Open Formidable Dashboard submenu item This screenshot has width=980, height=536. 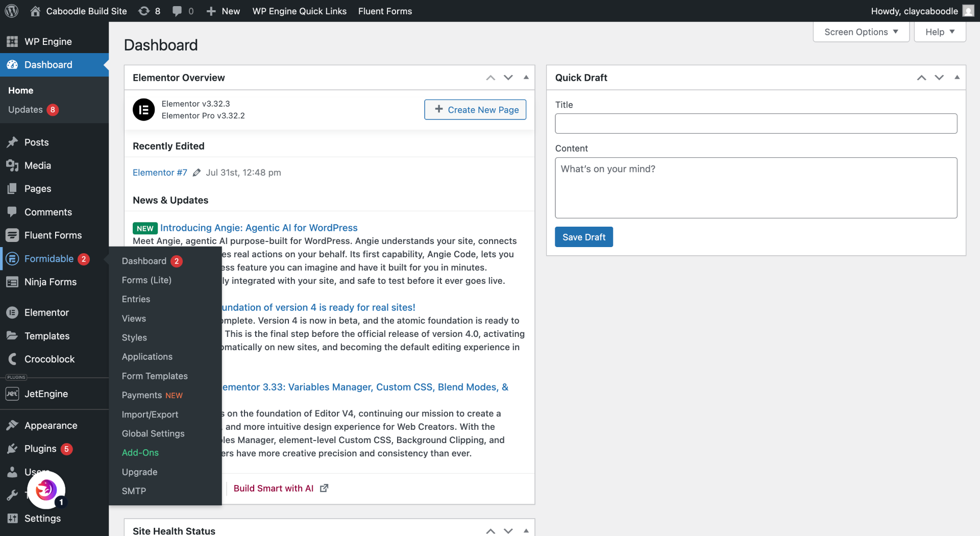tap(165, 261)
